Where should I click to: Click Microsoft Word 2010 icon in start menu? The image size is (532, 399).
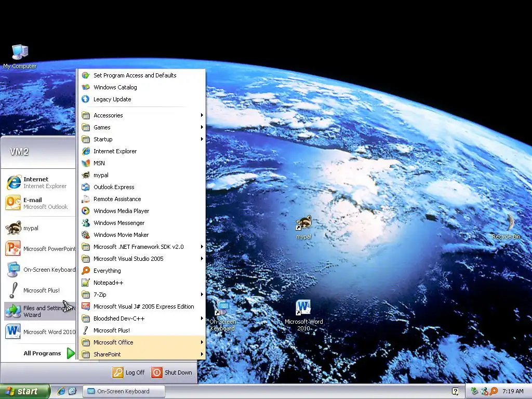click(x=13, y=332)
